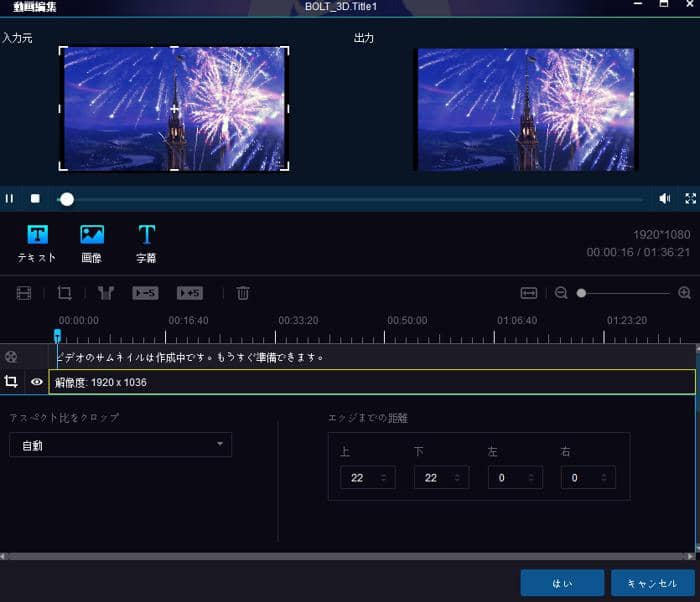700x602 pixels.
Task: Click the crop track icon
Action: click(11, 381)
